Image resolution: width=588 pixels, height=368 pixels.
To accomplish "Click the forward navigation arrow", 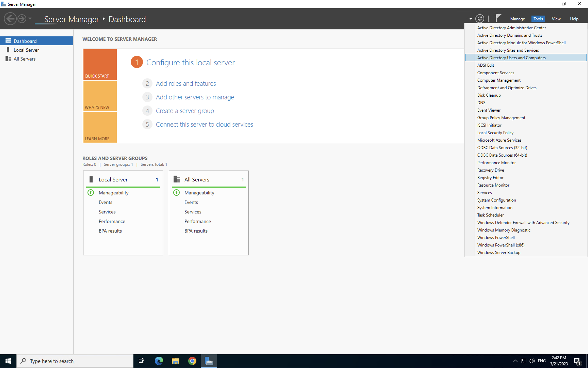I will tap(22, 19).
